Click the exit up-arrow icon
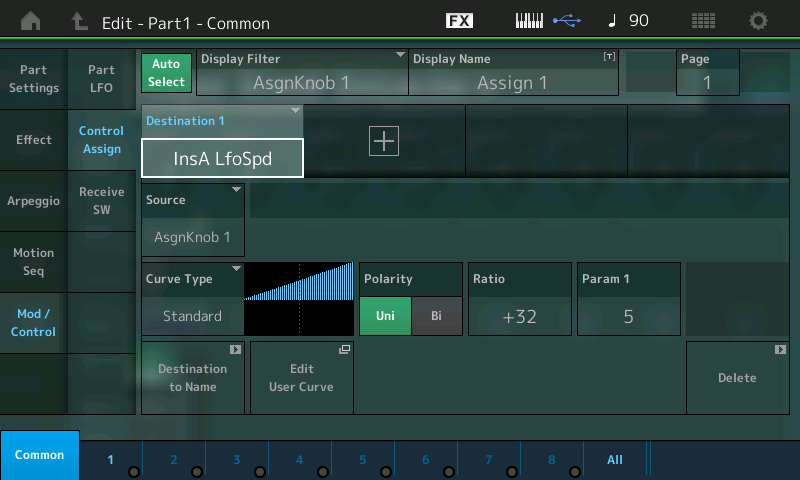Screen dimensions: 800x480 click(79, 21)
